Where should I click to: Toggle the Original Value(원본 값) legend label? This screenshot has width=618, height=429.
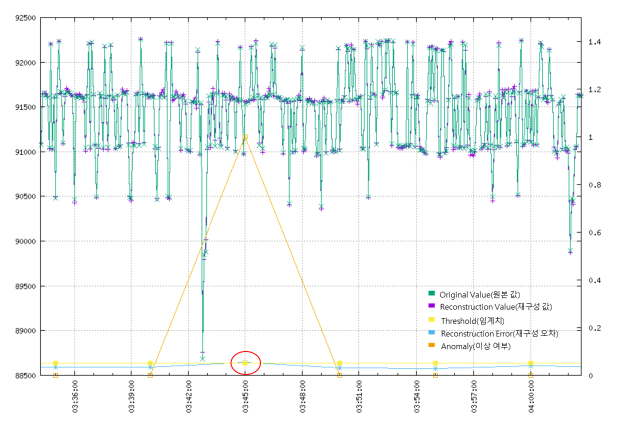click(x=484, y=294)
